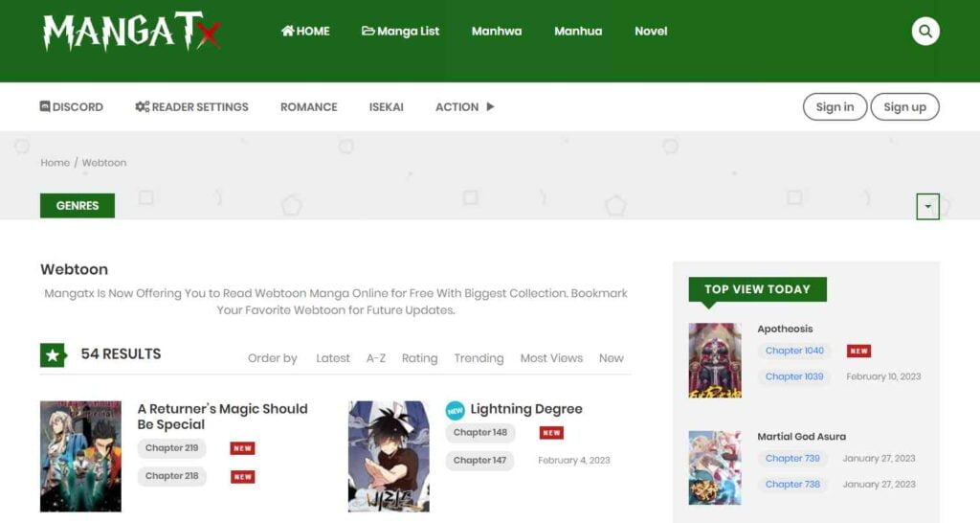The width and height of the screenshot is (980, 523).
Task: Click the red NEW tag next to Chapter 1040
Action: point(858,351)
